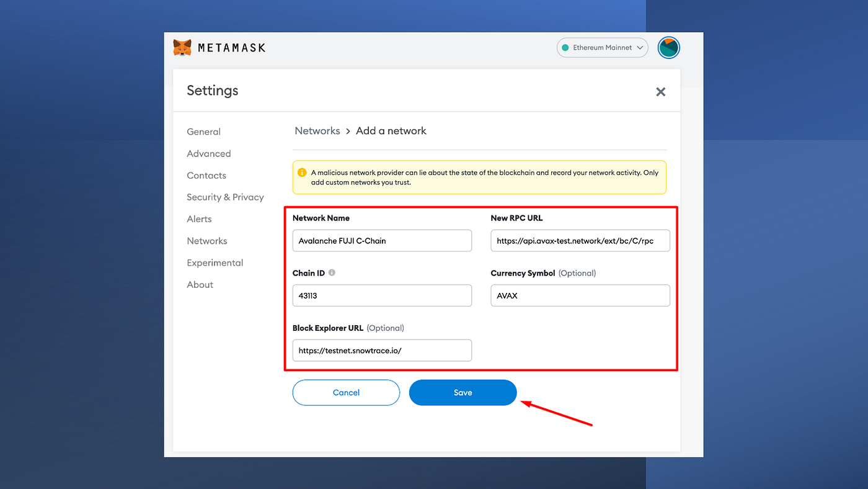This screenshot has width=868, height=489.
Task: Open Contacts settings section
Action: [x=206, y=176]
